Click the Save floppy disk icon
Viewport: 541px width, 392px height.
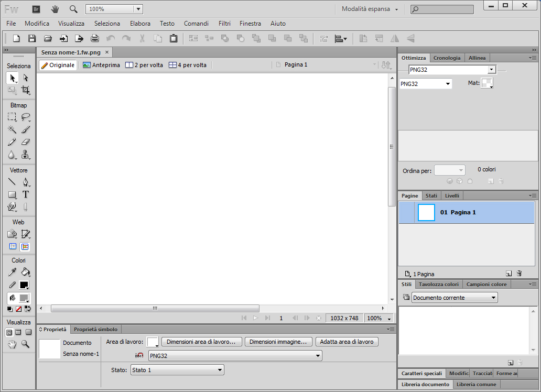click(x=32, y=38)
